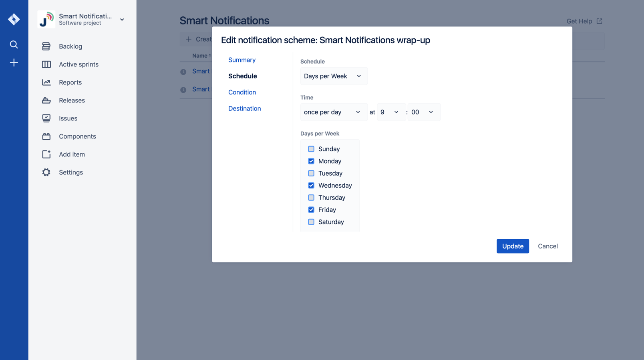Open the once per day frequency dropdown

(x=334, y=112)
